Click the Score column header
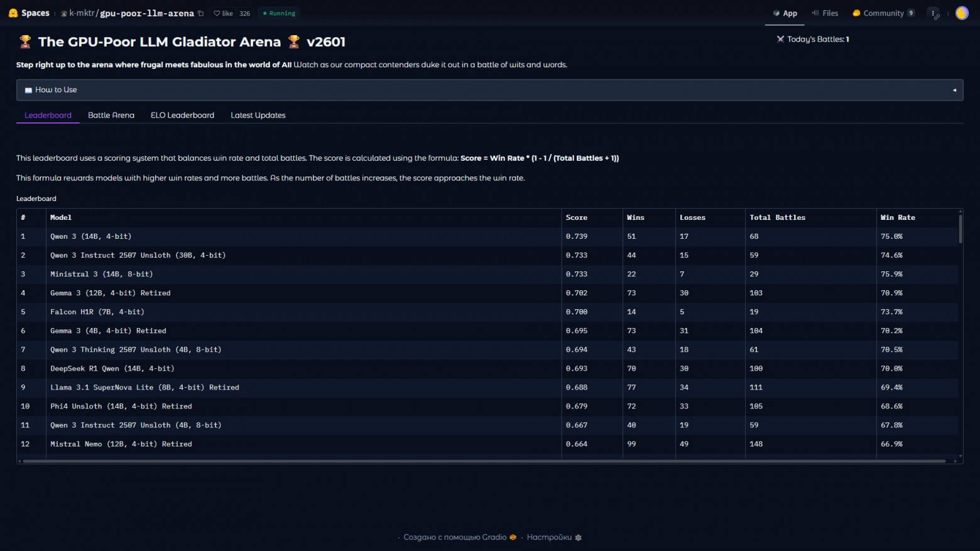This screenshot has height=551, width=980. [576, 217]
